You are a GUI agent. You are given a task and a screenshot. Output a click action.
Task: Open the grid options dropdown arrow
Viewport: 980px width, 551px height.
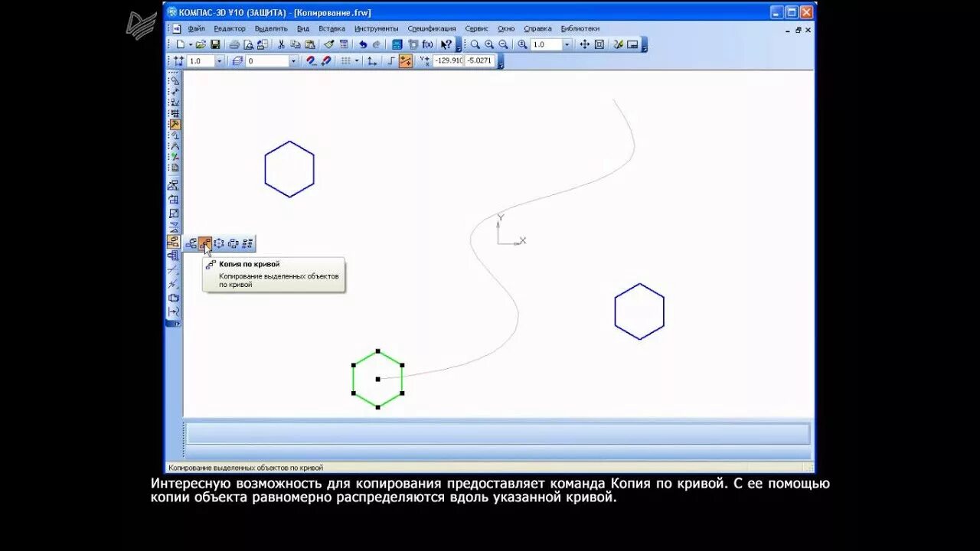point(357,60)
